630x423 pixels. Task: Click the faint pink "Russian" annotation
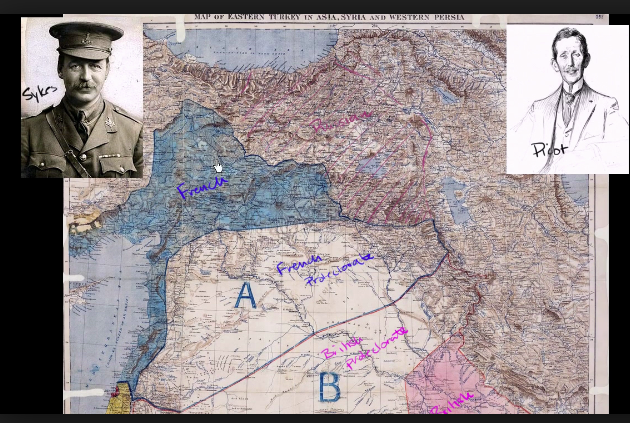tap(340, 122)
